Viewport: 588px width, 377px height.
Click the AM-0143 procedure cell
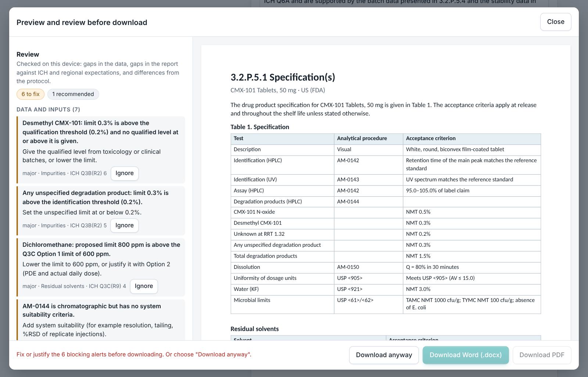pos(369,179)
